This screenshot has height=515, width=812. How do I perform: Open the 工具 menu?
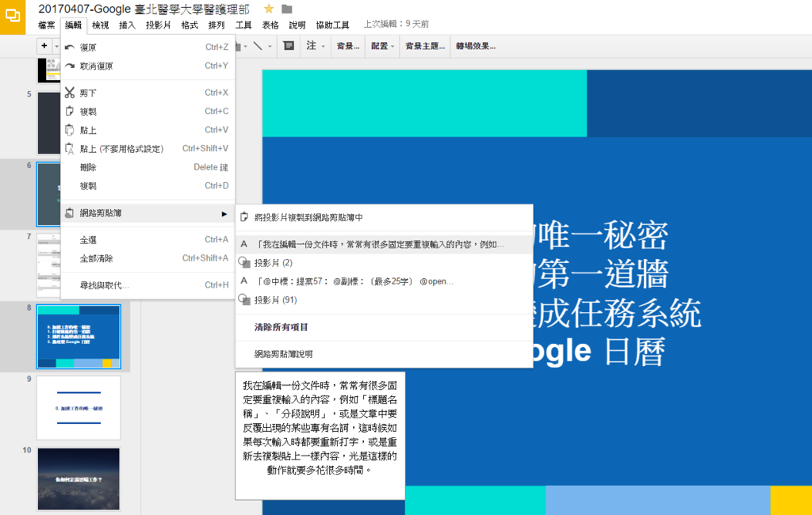[243, 25]
